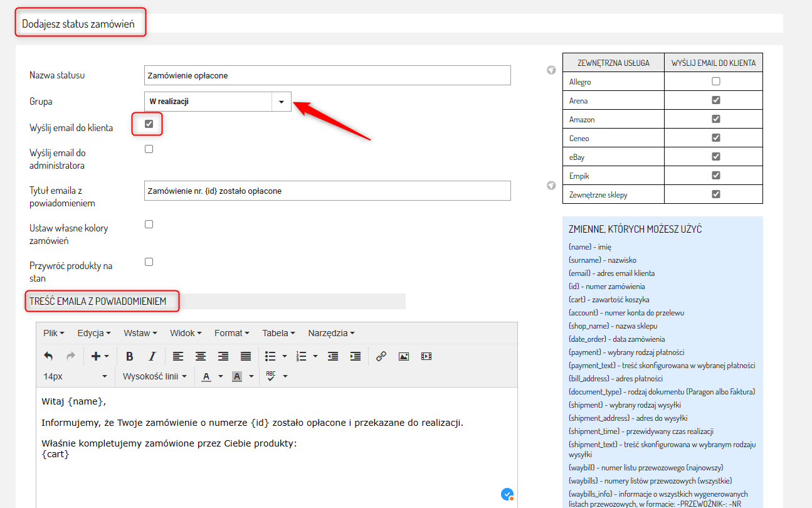This screenshot has height=508, width=812.
Task: Insert a hyperlink with chain icon
Action: pyautogui.click(x=381, y=356)
